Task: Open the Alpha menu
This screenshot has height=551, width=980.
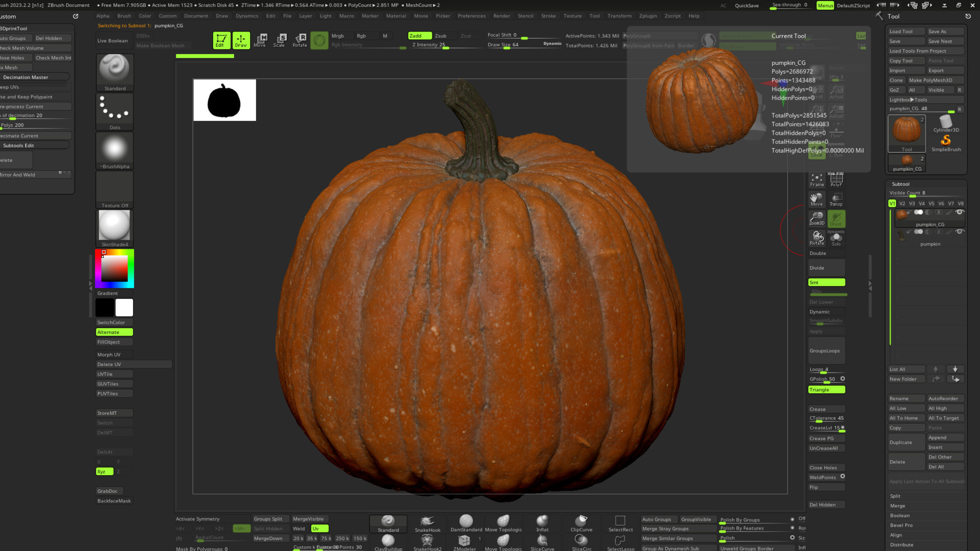Action: pyautogui.click(x=103, y=16)
